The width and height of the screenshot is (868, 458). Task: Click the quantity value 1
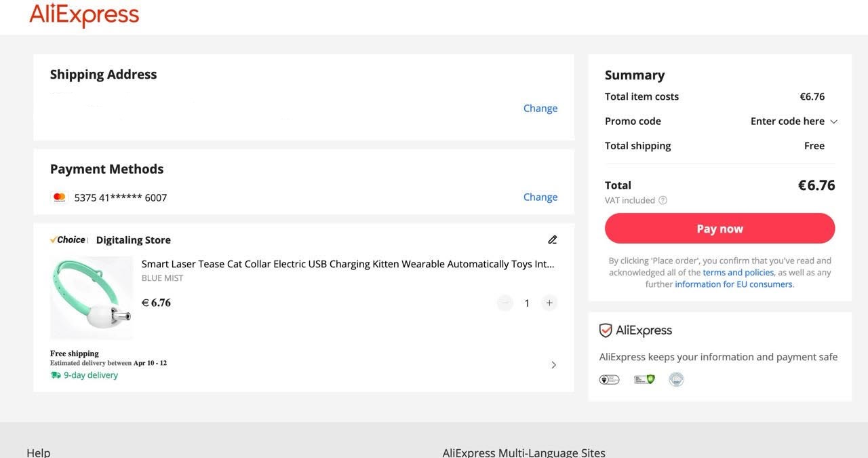tap(527, 303)
